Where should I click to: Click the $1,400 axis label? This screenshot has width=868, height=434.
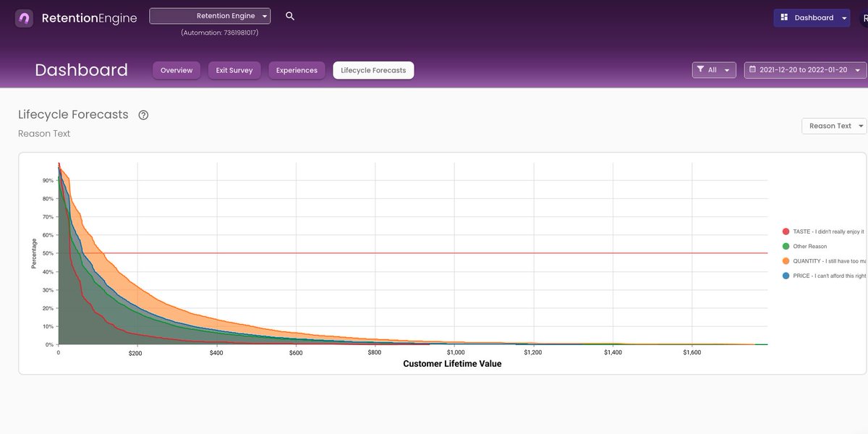(x=612, y=353)
